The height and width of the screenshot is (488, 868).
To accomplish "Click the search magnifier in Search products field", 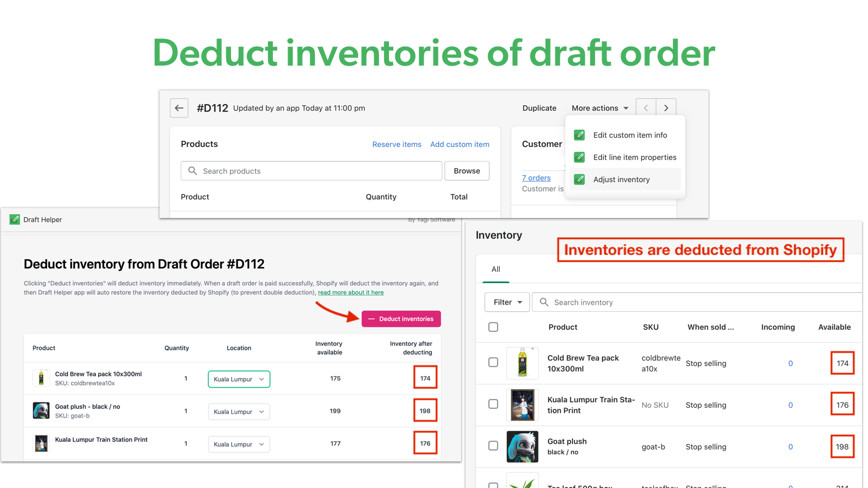I will coord(193,171).
